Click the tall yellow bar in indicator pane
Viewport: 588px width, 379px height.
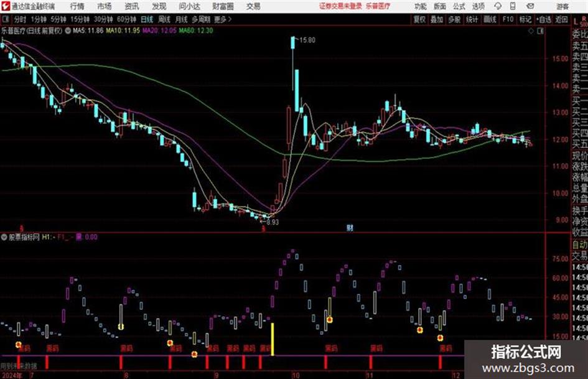pyautogui.click(x=273, y=339)
